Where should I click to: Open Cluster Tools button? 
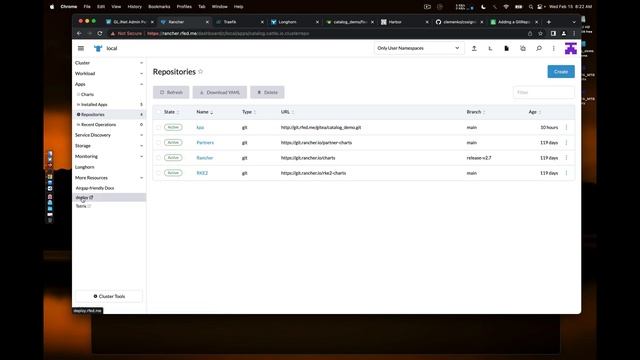[109, 296]
